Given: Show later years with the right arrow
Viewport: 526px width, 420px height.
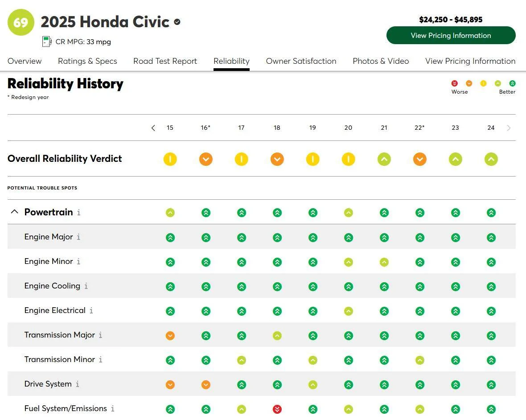Looking at the screenshot, I should click(x=509, y=128).
